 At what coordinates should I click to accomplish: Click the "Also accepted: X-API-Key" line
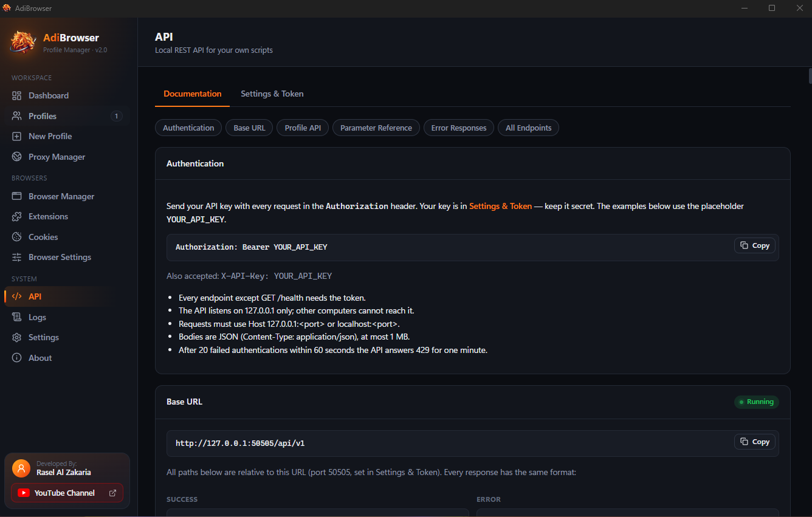click(249, 276)
